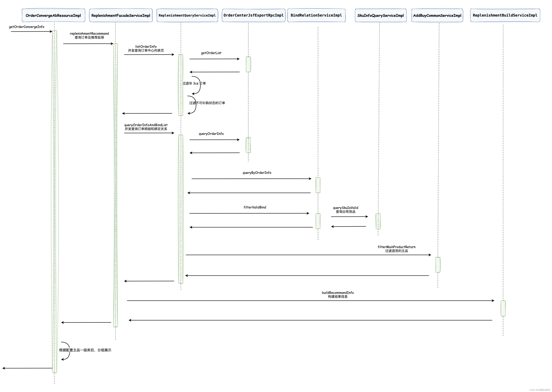Click the ReplenishmentQueryServiceImpl header box
Image resolution: width=552 pixels, height=392 pixels.
pyautogui.click(x=187, y=15)
